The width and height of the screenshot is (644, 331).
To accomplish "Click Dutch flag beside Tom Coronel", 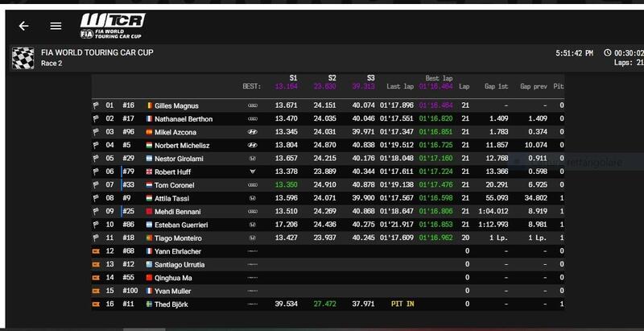I will click(150, 184).
